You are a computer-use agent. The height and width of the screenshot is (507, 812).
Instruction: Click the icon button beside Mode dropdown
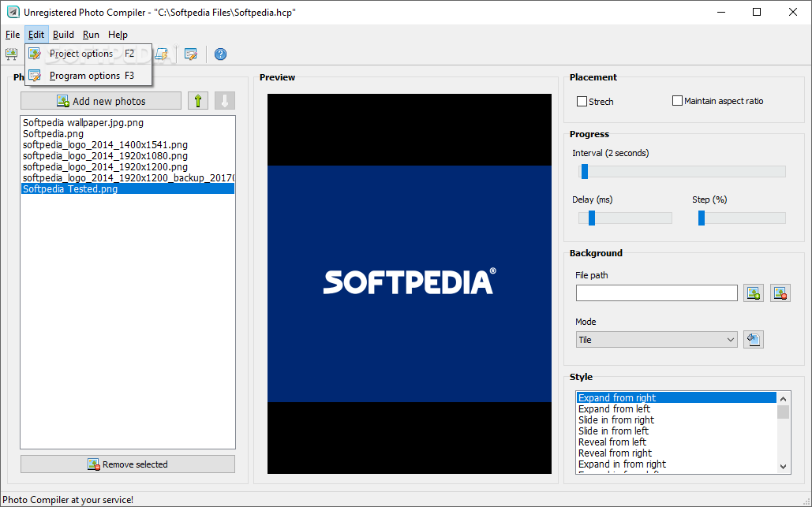(754, 339)
